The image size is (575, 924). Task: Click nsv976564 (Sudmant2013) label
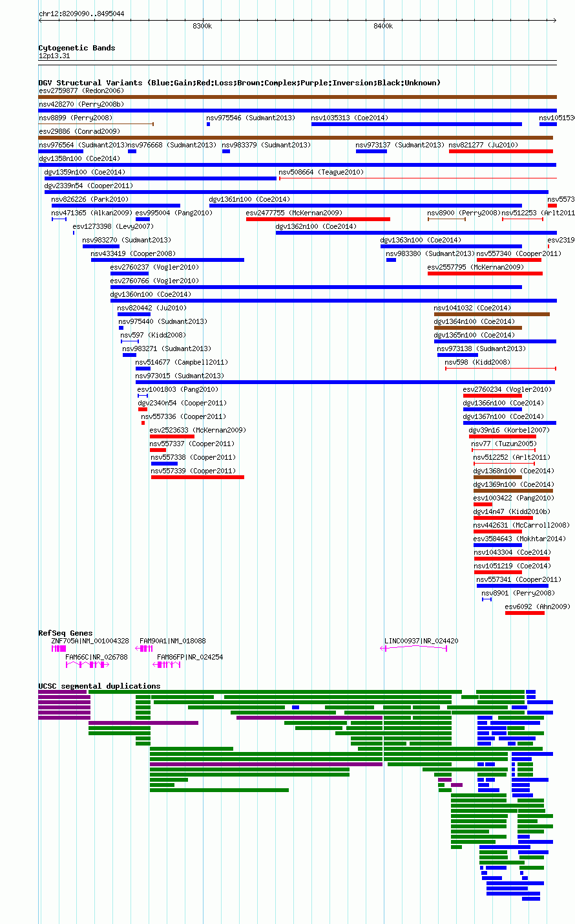click(x=83, y=145)
